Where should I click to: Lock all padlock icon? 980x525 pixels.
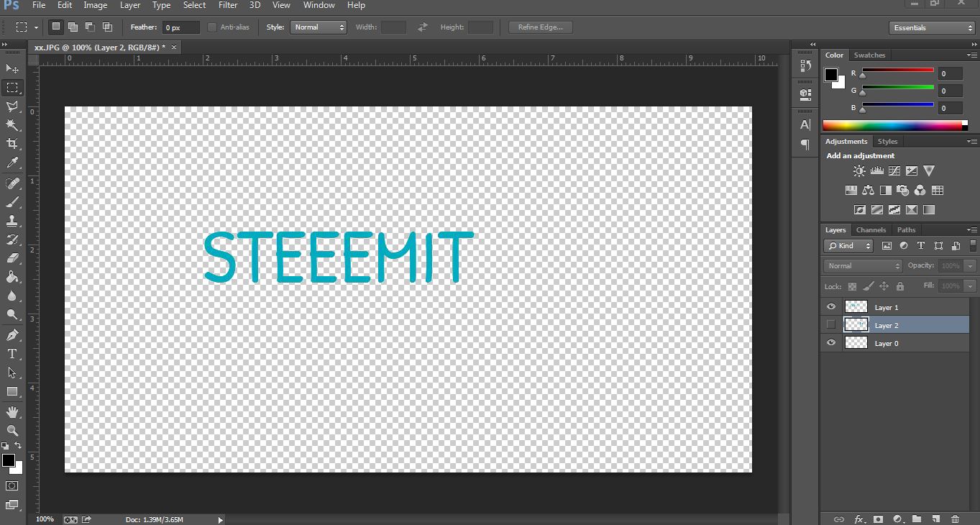pyautogui.click(x=899, y=286)
